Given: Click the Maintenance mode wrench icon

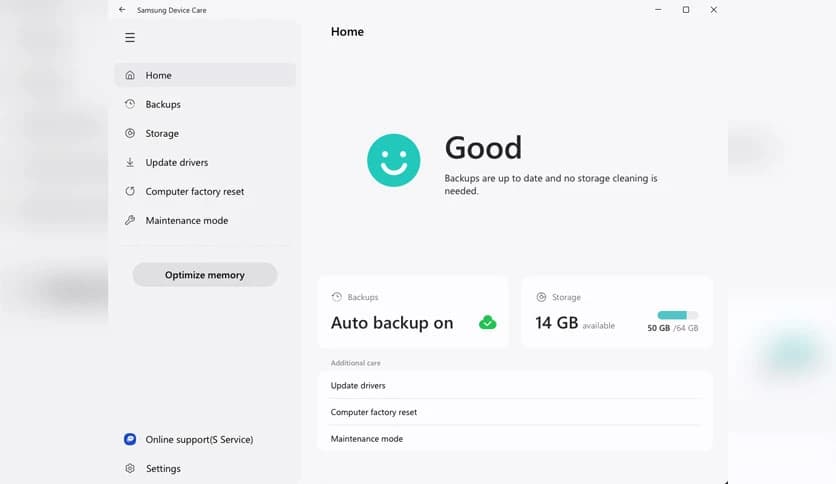Looking at the screenshot, I should [130, 220].
